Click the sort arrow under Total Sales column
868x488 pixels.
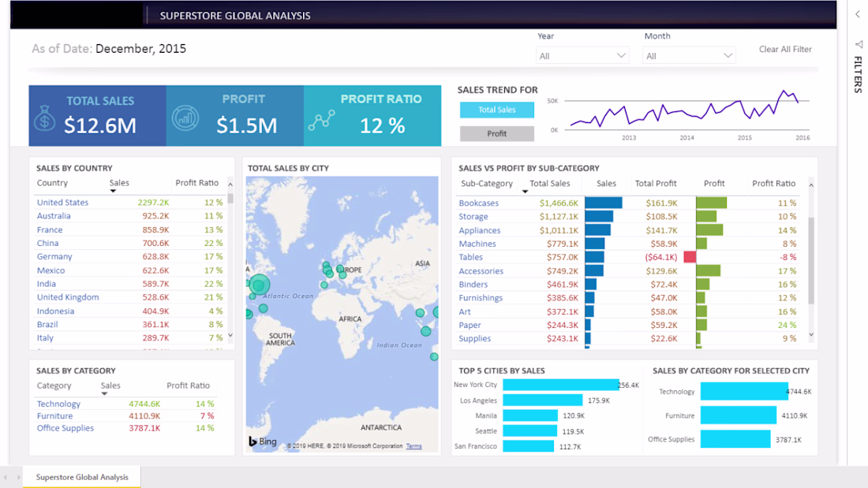[x=525, y=192]
